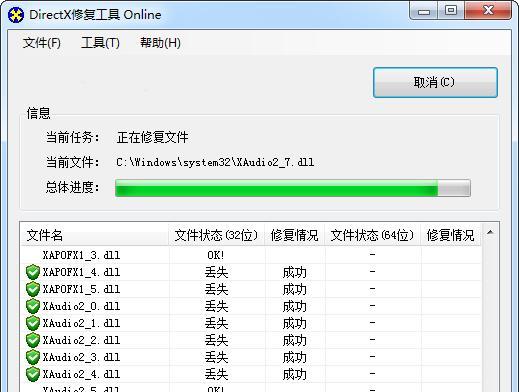Click 成功 result in XAudio2_4.dll row
The height and width of the screenshot is (392, 519).
click(x=294, y=374)
